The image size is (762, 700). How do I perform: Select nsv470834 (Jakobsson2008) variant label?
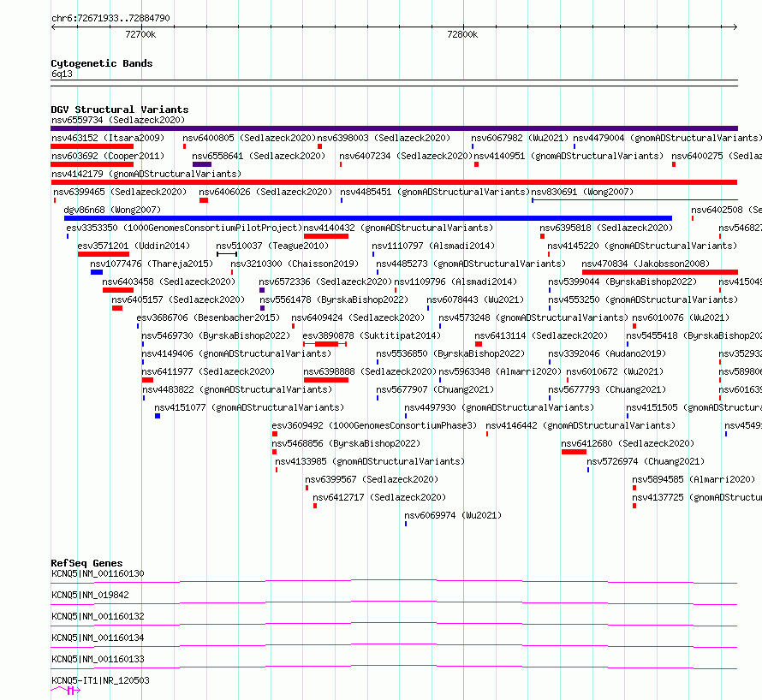point(646,264)
